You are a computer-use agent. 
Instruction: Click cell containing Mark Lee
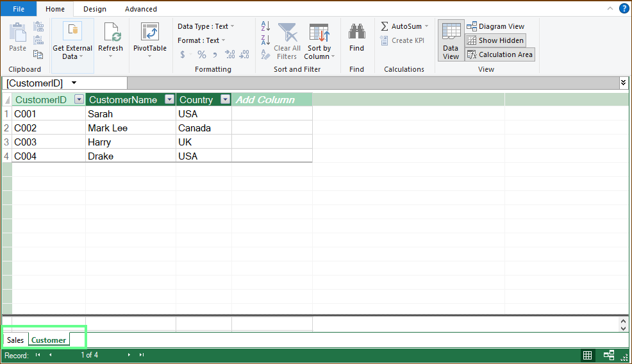tap(131, 128)
